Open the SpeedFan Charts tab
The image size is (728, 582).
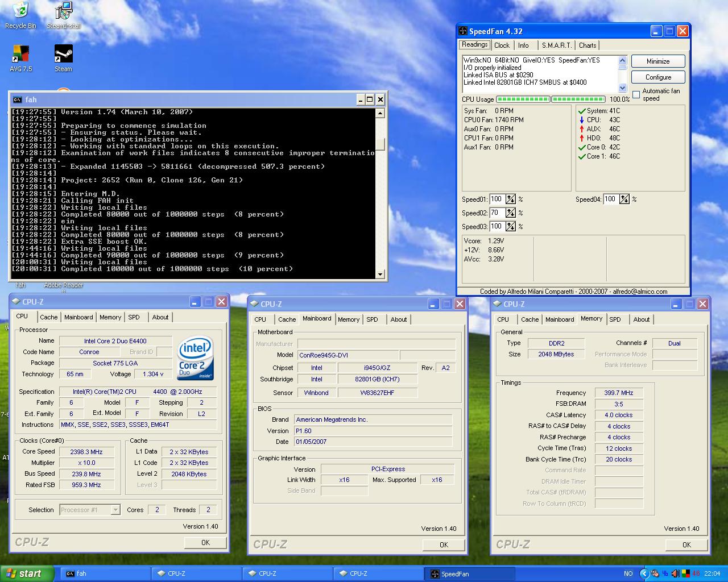coord(588,45)
